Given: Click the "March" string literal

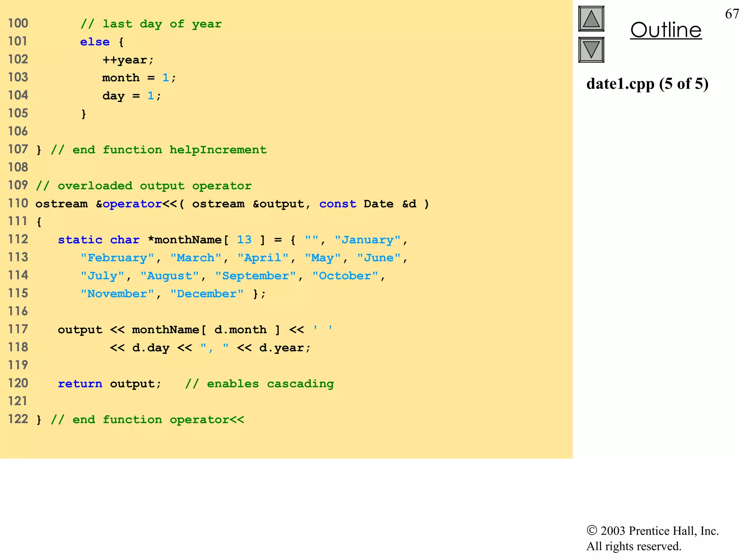Looking at the screenshot, I should [196, 258].
